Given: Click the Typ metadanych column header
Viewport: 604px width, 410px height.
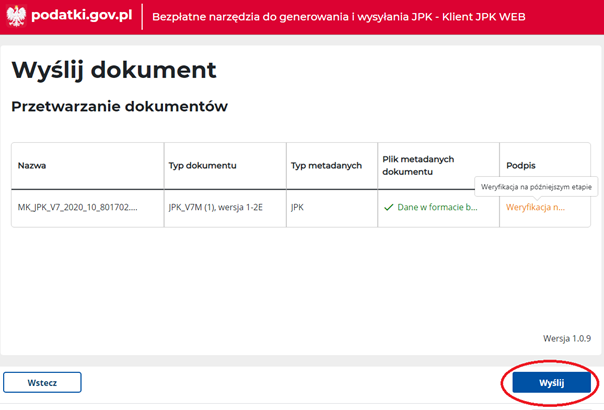Looking at the screenshot, I should (326, 165).
